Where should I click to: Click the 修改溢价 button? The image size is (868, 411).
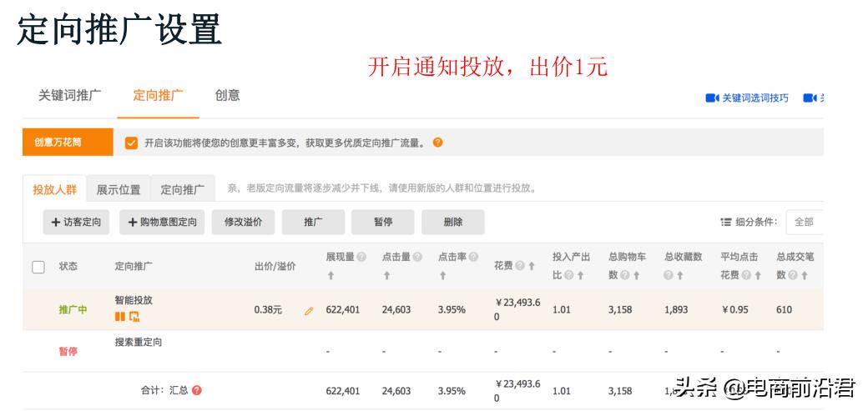click(243, 222)
